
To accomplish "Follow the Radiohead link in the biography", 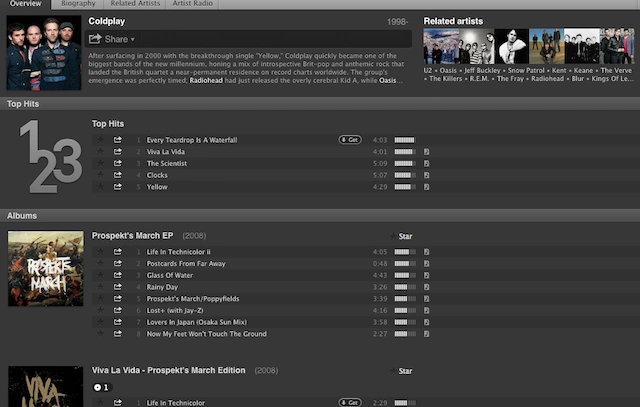I will (206, 80).
